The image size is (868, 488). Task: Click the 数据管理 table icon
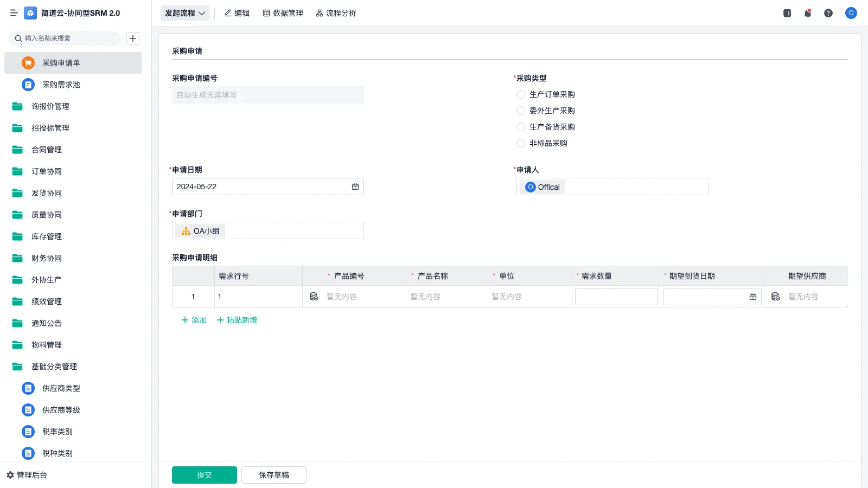pos(266,13)
